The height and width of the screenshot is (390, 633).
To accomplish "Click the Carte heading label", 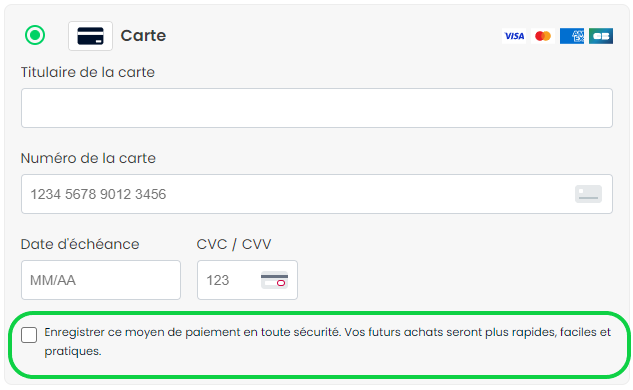I will (143, 36).
